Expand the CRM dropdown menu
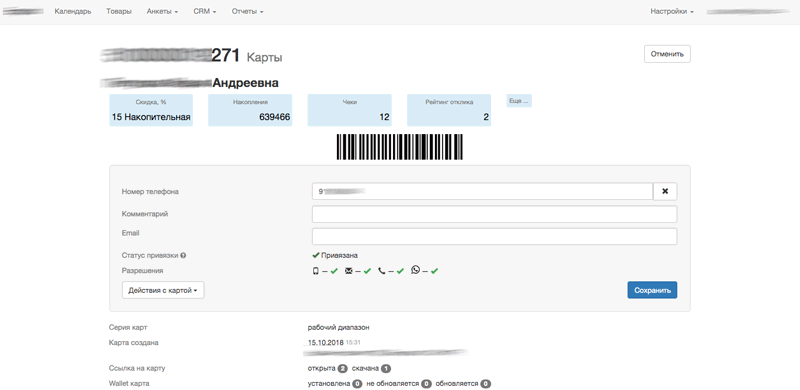Image resolution: width=800 pixels, height=390 pixels. [205, 11]
